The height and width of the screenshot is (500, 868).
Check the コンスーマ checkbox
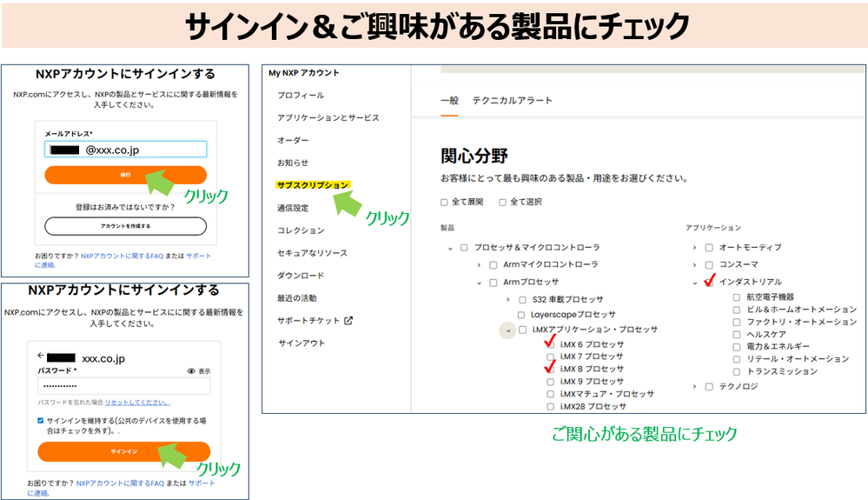(709, 265)
